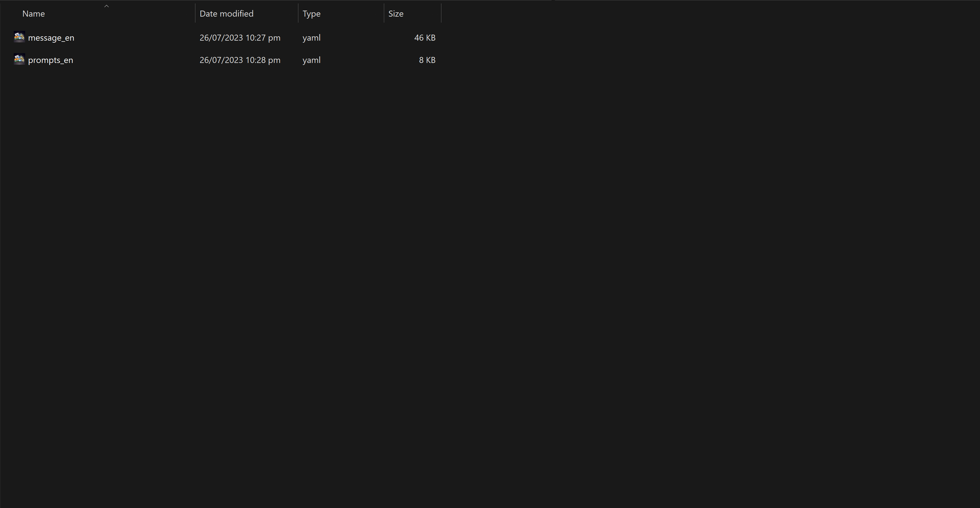Image resolution: width=980 pixels, height=508 pixels.
Task: Click divider right of the Size header
Action: coord(441,13)
